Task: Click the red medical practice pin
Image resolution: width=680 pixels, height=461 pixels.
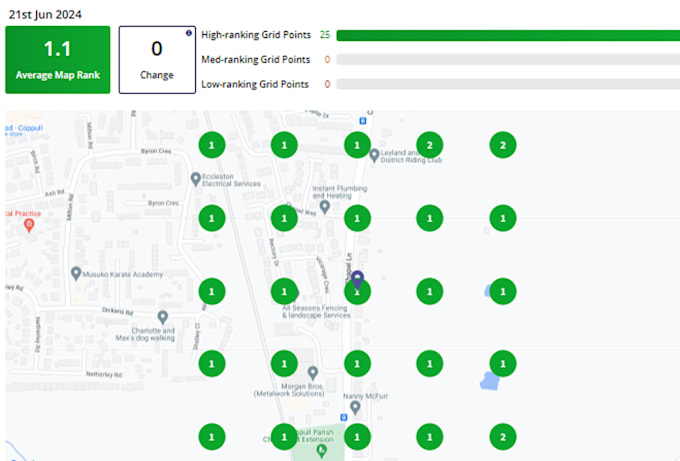Action: click(29, 225)
